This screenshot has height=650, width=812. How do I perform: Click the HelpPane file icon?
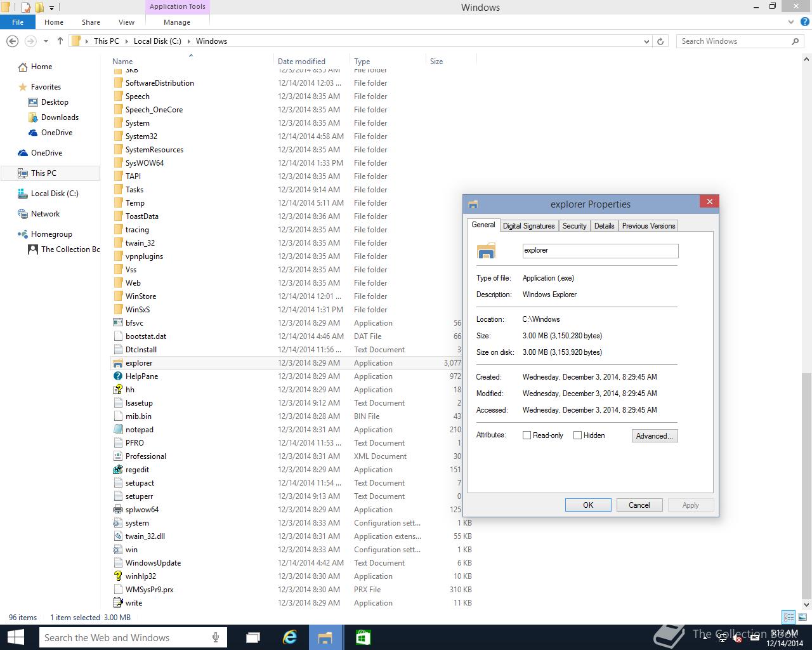pyautogui.click(x=117, y=376)
